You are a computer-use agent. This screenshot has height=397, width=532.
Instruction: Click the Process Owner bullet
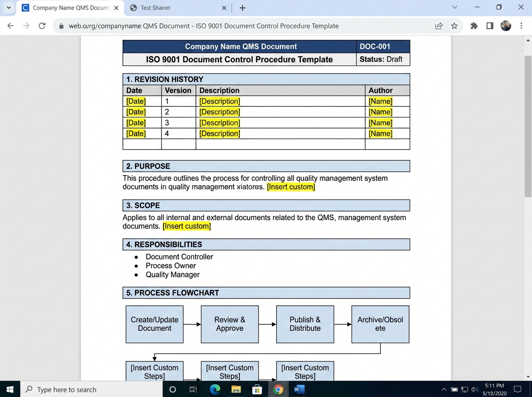tap(171, 266)
